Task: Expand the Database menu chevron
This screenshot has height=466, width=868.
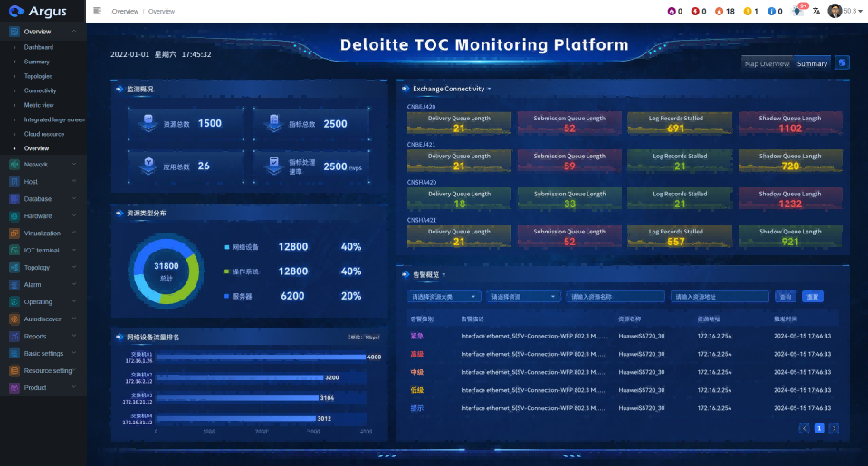Action: click(x=74, y=199)
